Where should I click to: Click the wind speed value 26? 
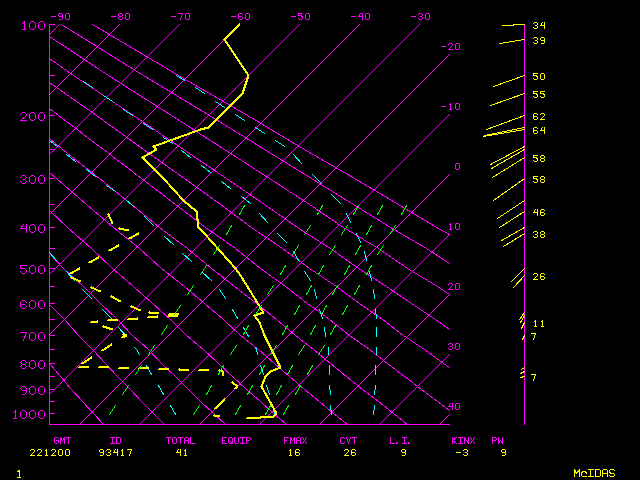click(538, 277)
